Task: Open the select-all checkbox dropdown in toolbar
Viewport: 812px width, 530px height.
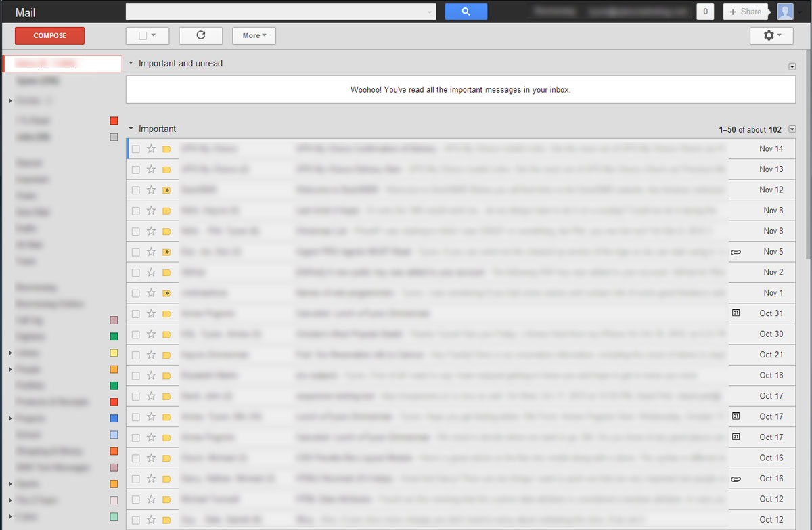Action: click(x=148, y=35)
